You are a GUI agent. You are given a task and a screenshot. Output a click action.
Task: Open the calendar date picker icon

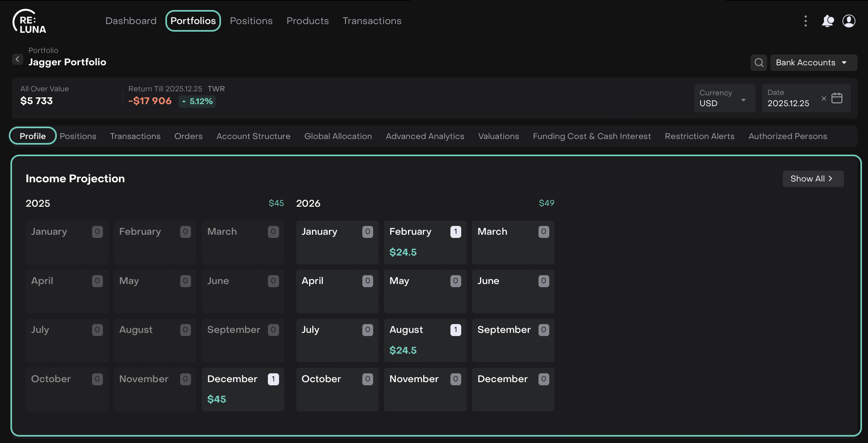pos(837,98)
